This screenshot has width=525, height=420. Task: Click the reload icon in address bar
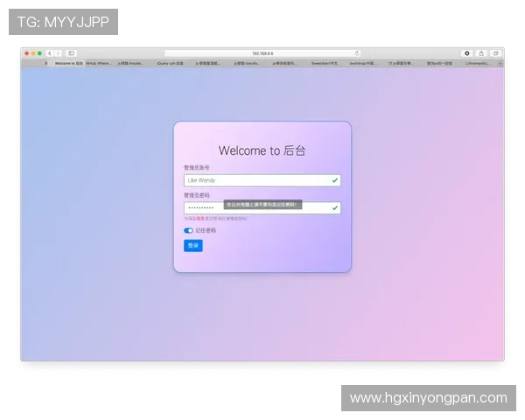357,53
